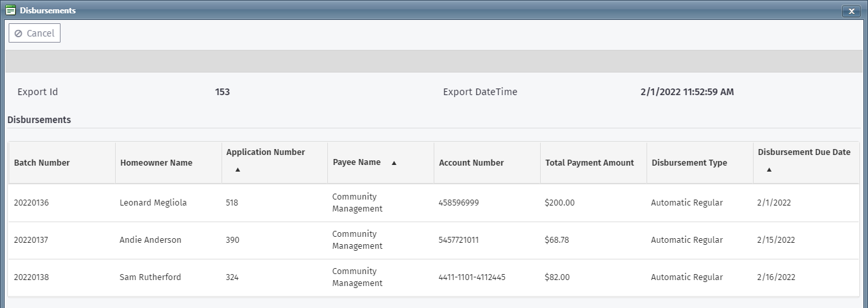Click homeowner Andie Anderson

150,240
